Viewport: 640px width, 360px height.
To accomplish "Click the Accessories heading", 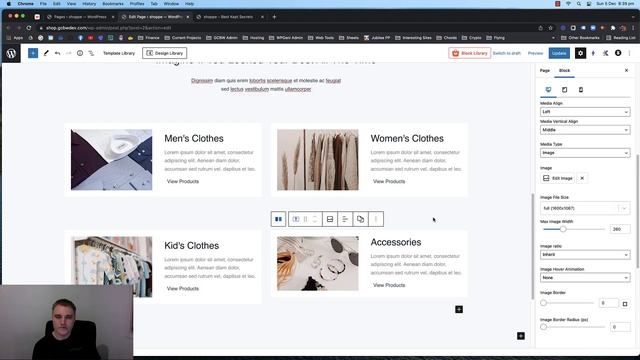I will 396,242.
